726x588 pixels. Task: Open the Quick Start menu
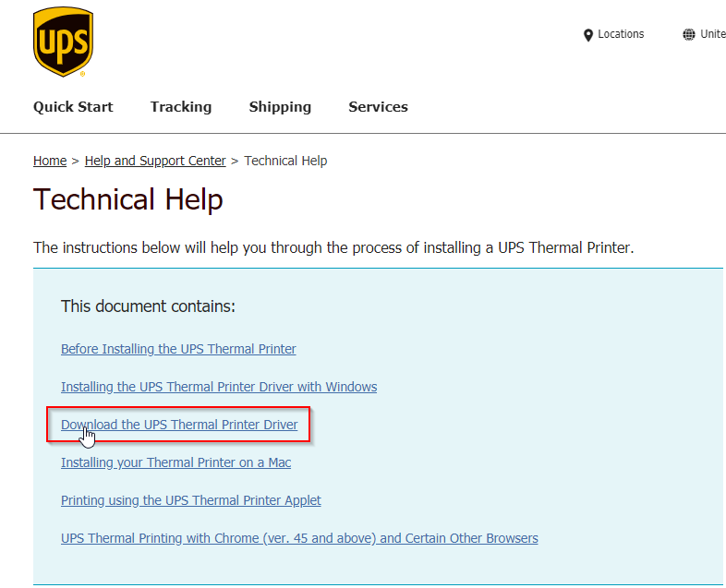(x=73, y=107)
